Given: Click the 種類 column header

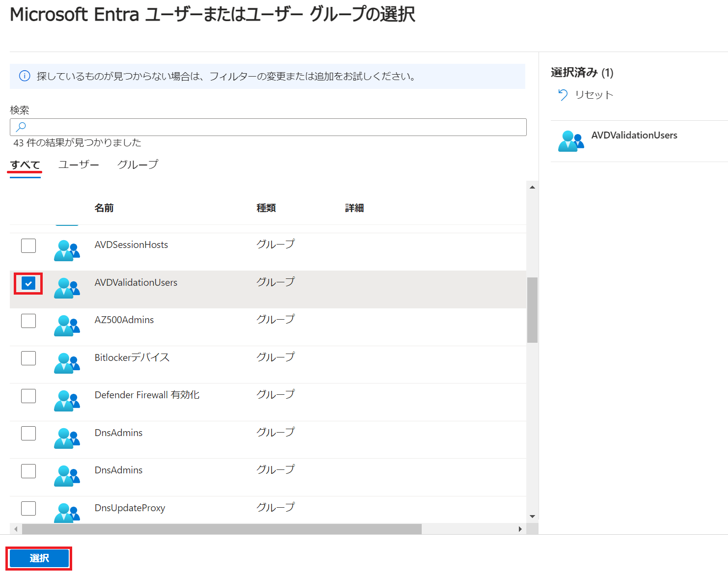Looking at the screenshot, I should coord(266,208).
